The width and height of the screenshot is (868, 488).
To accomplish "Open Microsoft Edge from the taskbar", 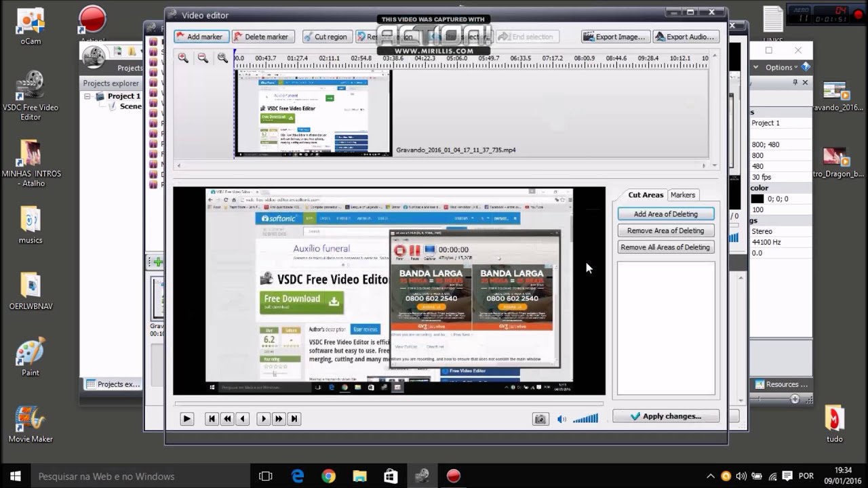I will pyautogui.click(x=298, y=476).
